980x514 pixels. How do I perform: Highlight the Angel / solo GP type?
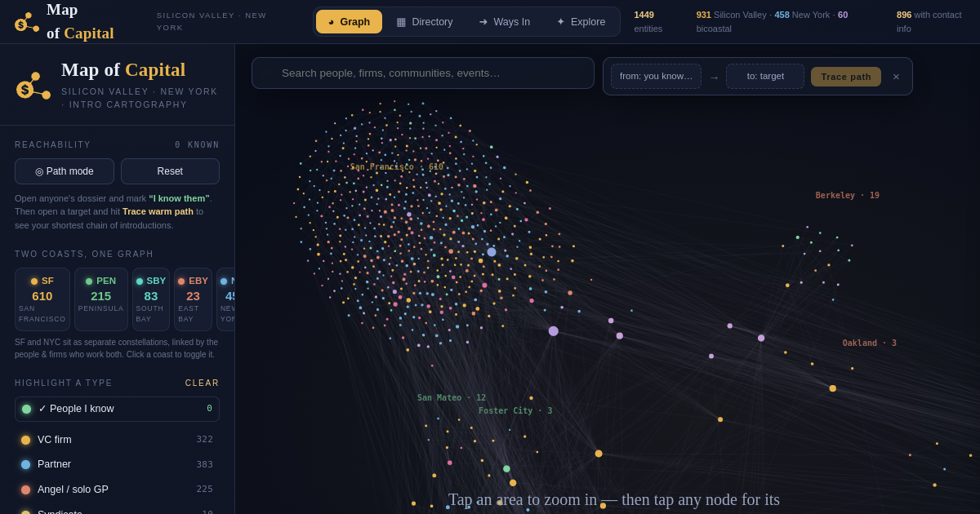pyautogui.click(x=117, y=490)
